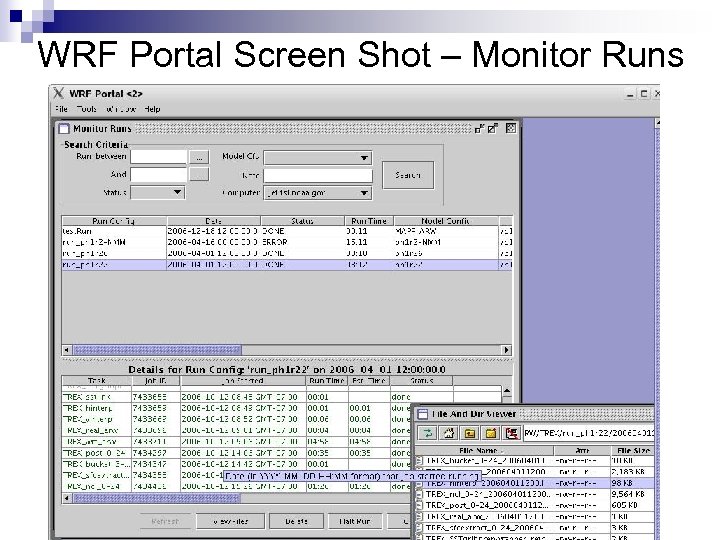720x540 pixels.
Task: Sort files by Attr header
Action: [x=582, y=450]
